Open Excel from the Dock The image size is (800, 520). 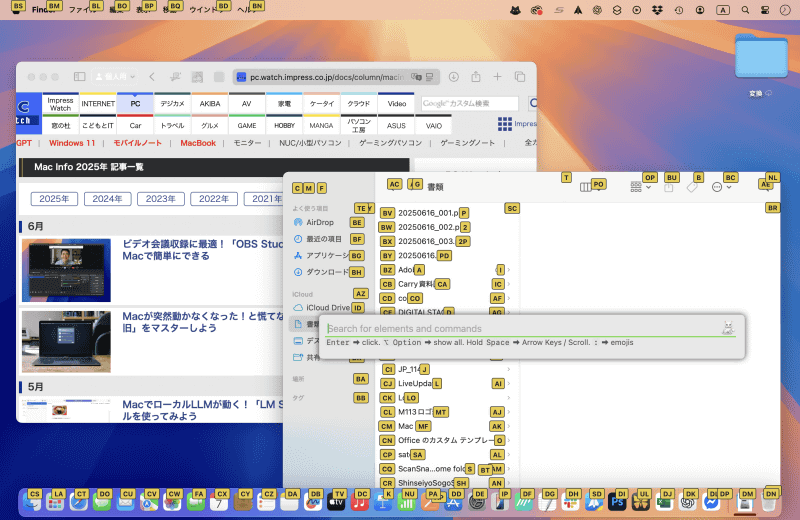(664, 503)
